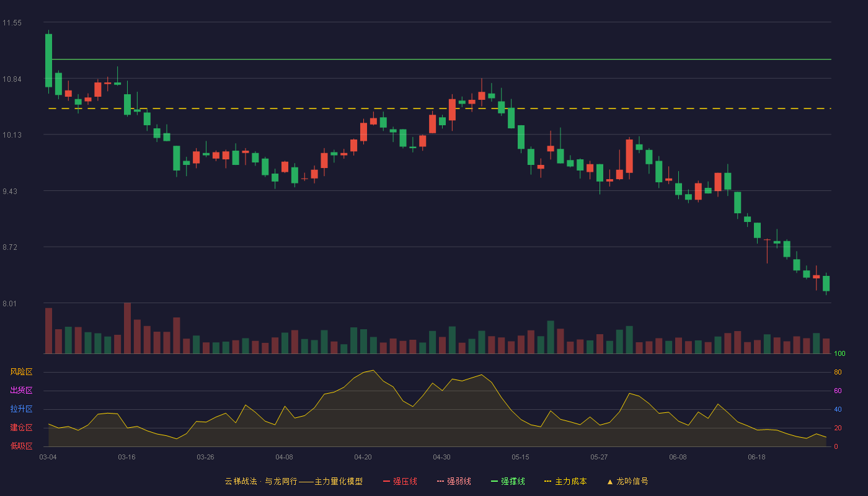The image size is (868, 496).
Task: Select the 03-26 date label
Action: pos(205,457)
